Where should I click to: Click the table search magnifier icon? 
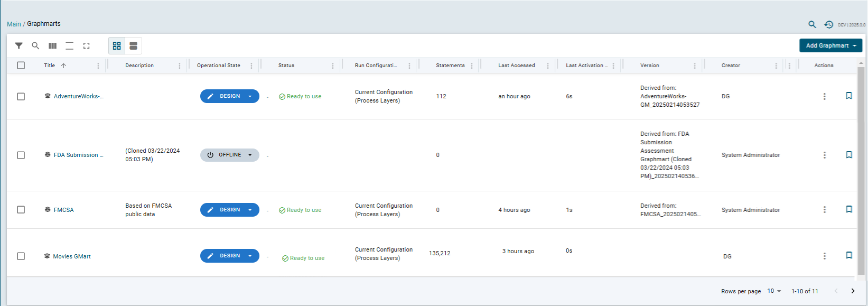pos(35,46)
